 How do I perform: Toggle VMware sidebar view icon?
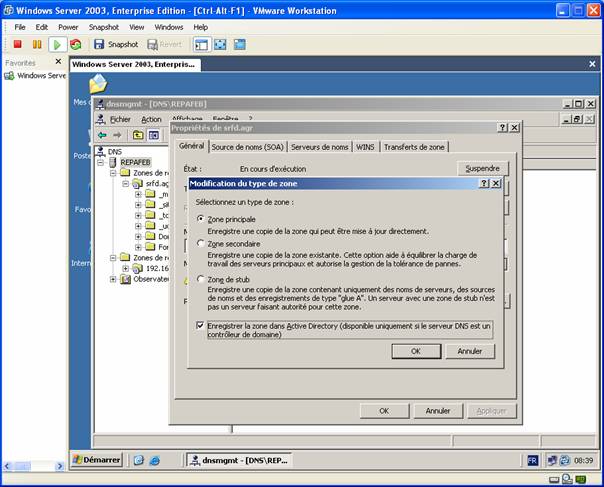tap(201, 45)
